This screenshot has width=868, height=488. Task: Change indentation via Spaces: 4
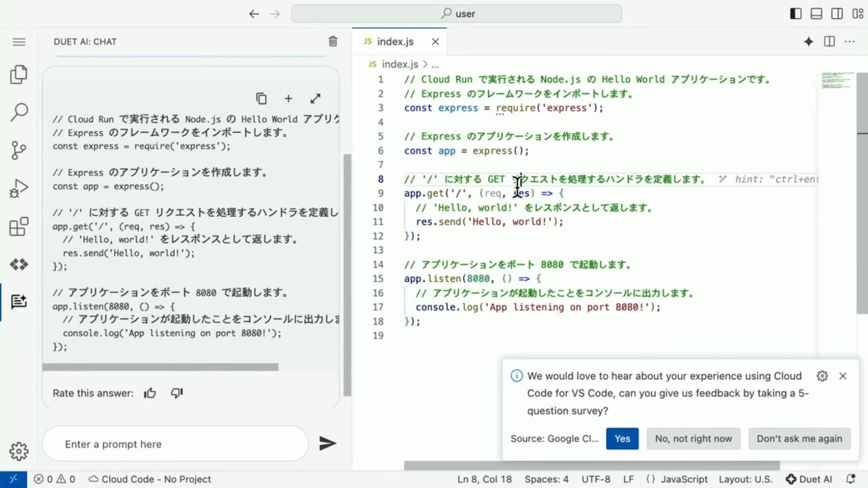(546, 479)
